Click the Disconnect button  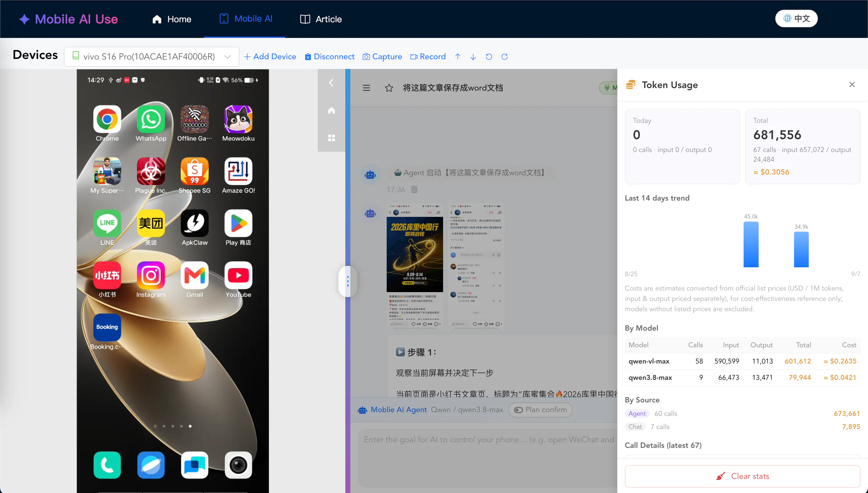click(329, 56)
